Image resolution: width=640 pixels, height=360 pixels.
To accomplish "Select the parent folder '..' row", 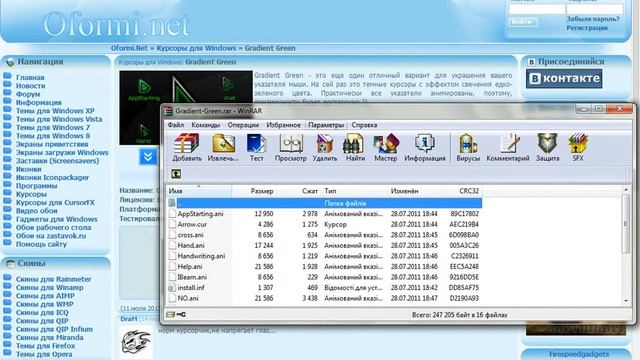I will point(324,203).
